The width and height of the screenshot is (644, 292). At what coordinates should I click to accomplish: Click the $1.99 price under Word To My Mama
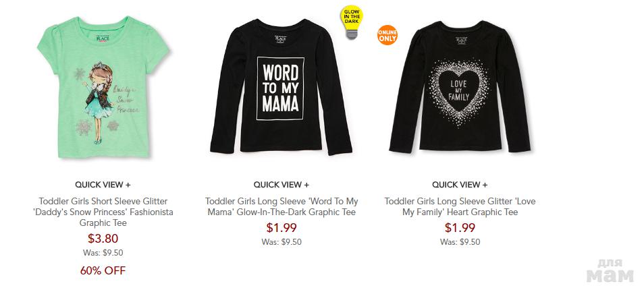281,227
